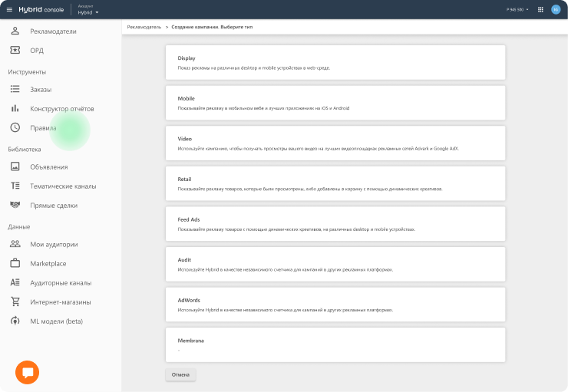This screenshot has height=392, width=568.
Task: Select the Display campaign type card
Action: click(x=335, y=62)
